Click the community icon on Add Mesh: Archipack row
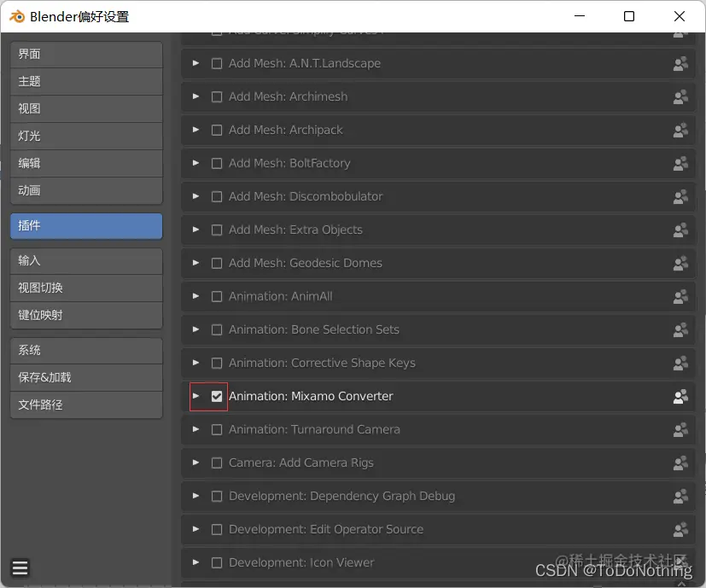Screen dimensions: 706x588 click(680, 130)
